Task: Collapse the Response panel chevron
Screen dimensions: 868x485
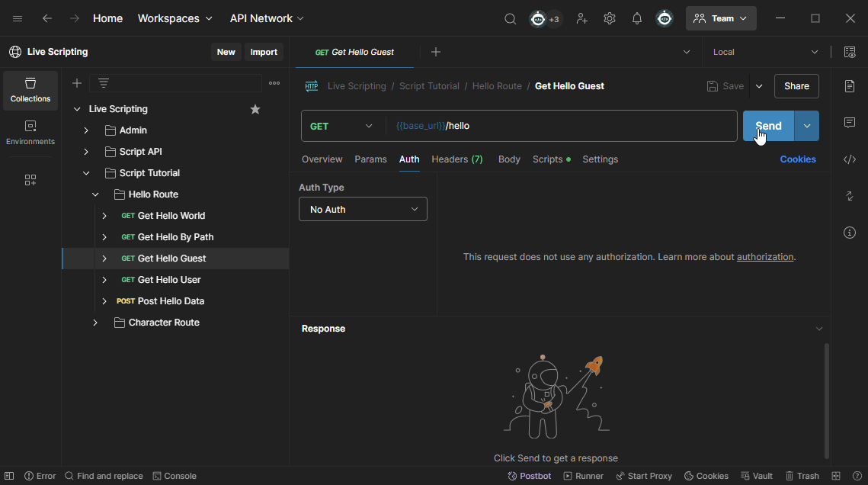Action: coord(818,329)
